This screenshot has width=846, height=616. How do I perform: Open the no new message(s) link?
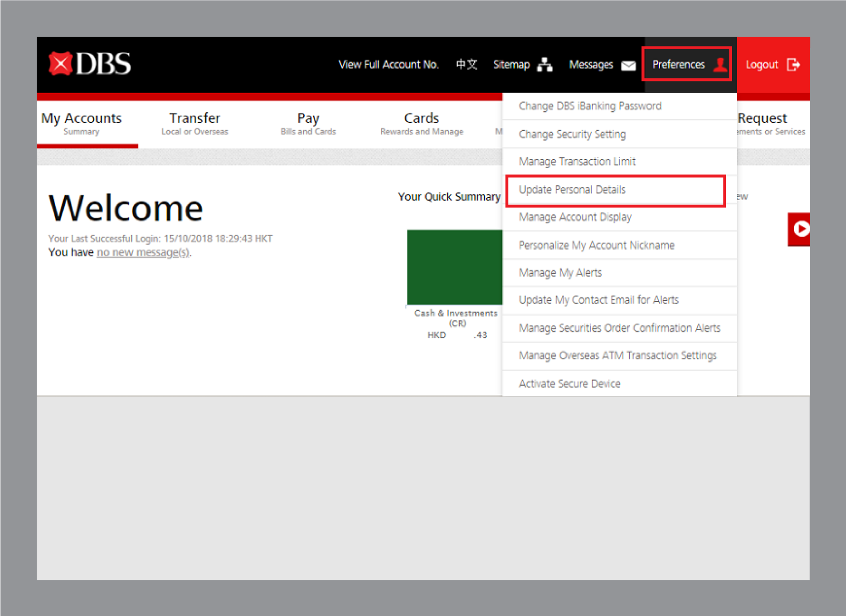(143, 252)
